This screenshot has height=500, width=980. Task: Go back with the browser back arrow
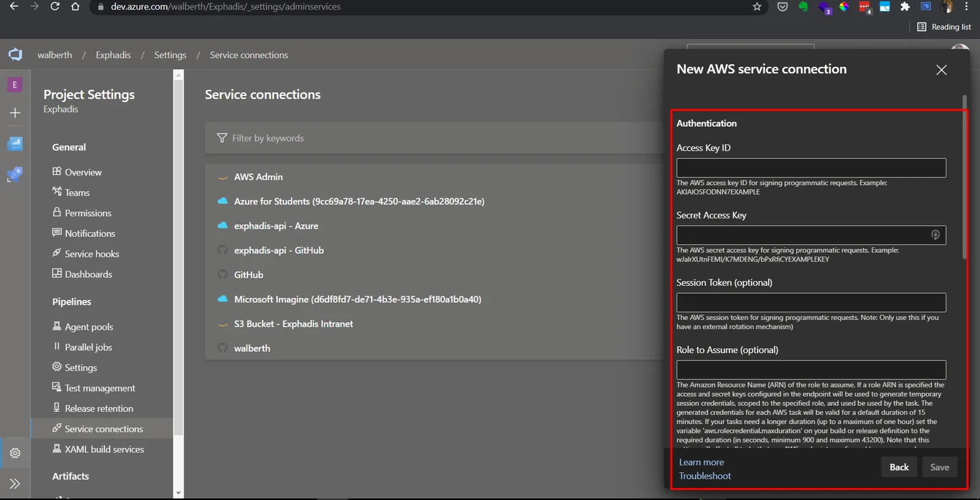coord(14,7)
